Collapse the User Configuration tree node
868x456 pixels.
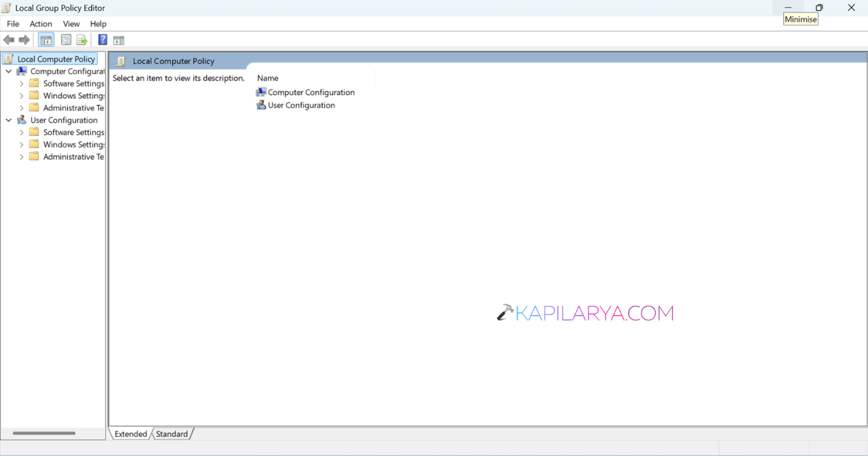9,120
